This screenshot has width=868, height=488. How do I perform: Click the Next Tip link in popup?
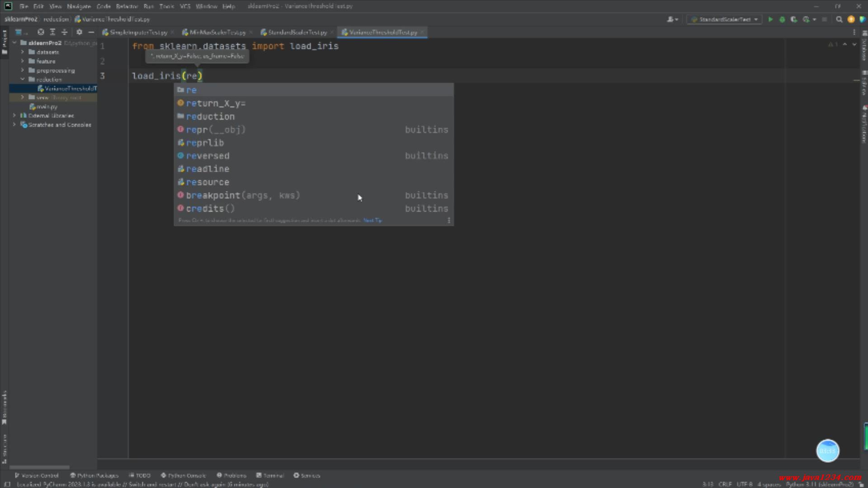[373, 221]
